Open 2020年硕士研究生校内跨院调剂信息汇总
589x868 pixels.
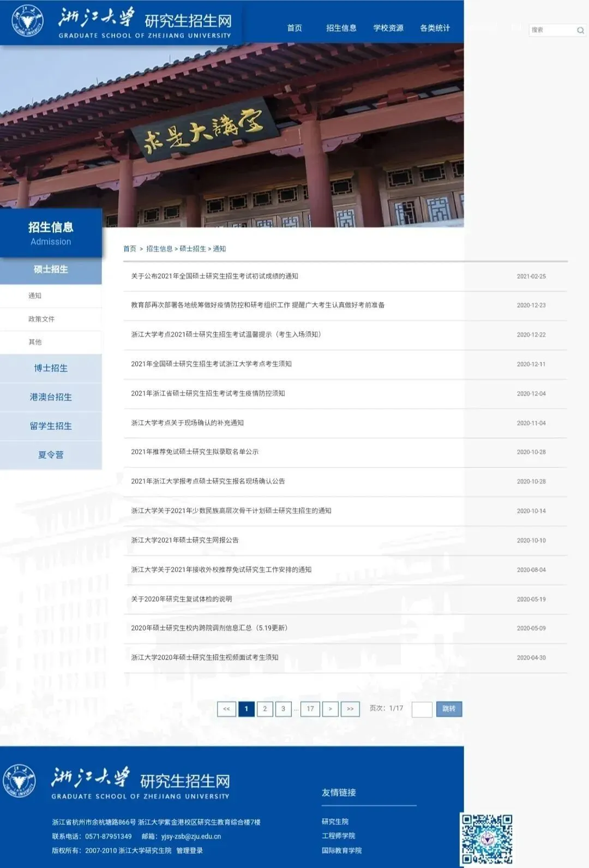[209, 628]
